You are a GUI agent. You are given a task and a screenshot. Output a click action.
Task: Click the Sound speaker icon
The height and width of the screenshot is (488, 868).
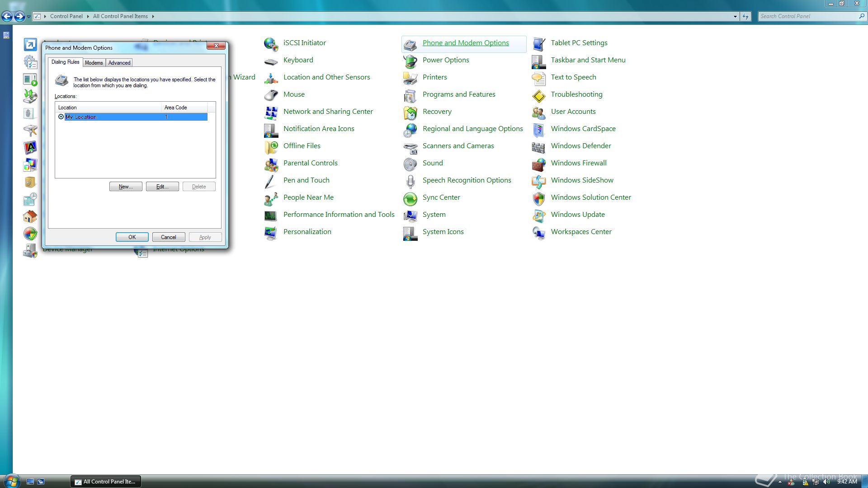point(410,164)
